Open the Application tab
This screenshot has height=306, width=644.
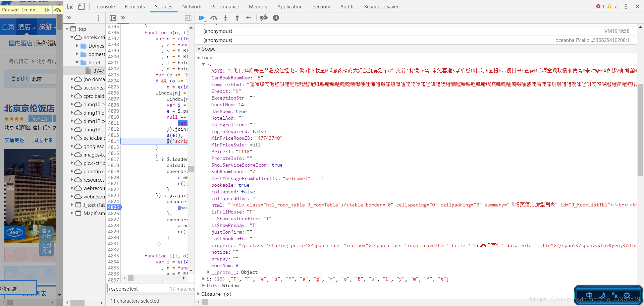tap(290, 6)
